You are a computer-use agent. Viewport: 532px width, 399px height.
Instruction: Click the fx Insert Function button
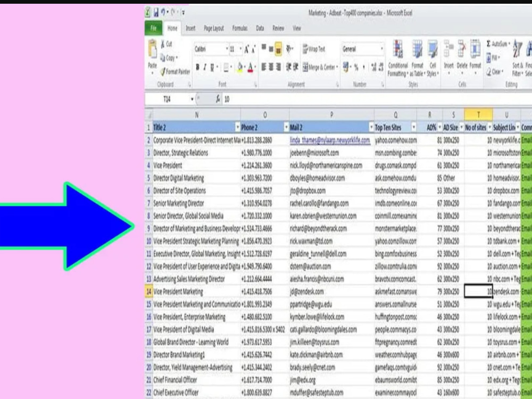click(218, 99)
